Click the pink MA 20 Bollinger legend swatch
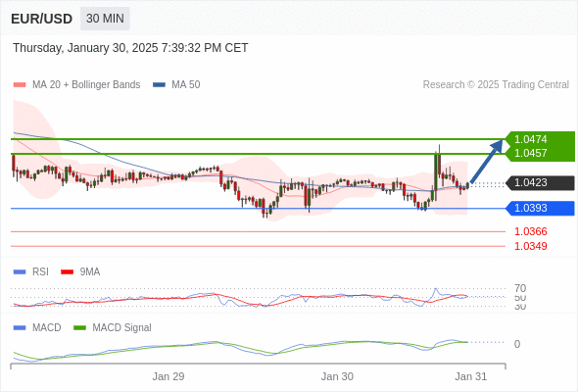 [20, 85]
